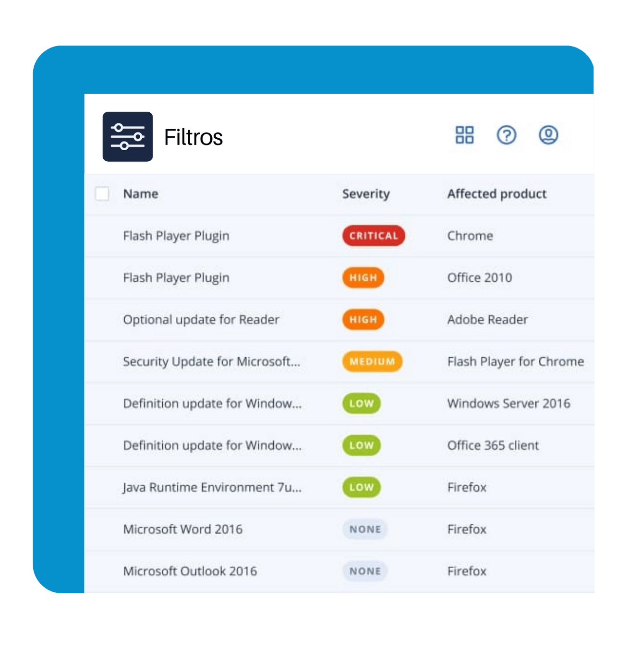Image resolution: width=630 pixels, height=672 pixels.
Task: Open the user account icon
Action: pos(548,135)
